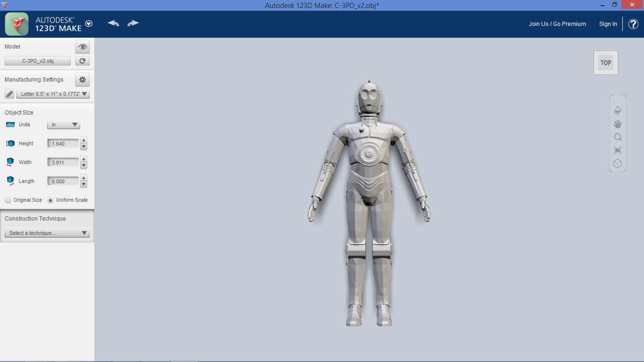
Task: Click the Units ruler icon
Action: (10, 125)
